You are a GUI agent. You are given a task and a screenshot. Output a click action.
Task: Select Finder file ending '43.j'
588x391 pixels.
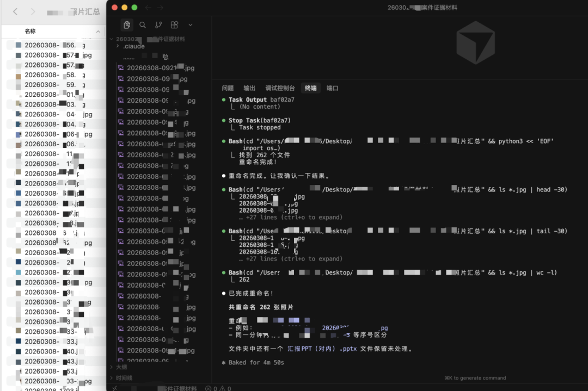pos(51,362)
